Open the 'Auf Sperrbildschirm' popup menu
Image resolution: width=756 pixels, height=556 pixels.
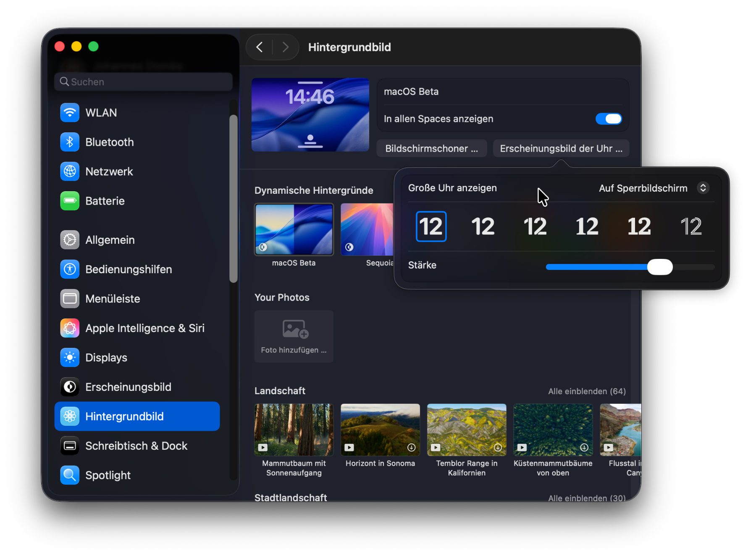coord(654,188)
